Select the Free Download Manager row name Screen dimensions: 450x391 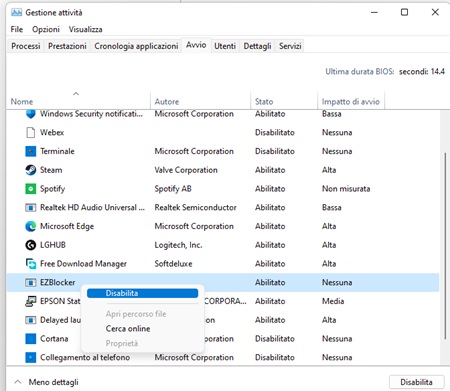pyautogui.click(x=83, y=264)
